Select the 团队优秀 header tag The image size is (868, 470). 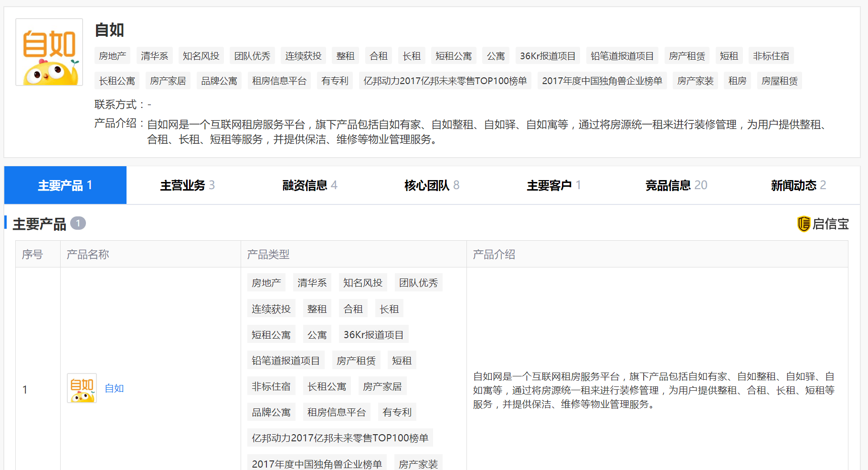(x=252, y=56)
